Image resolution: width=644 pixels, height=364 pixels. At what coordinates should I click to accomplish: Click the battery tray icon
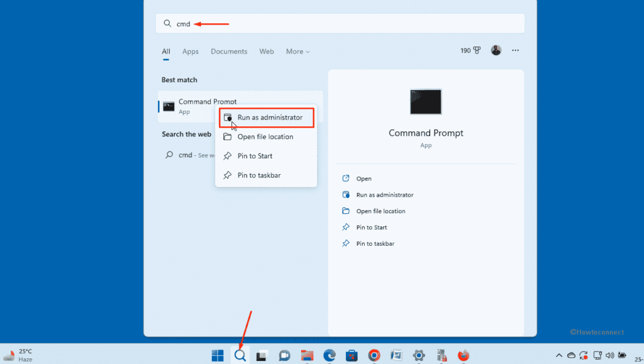(623, 355)
